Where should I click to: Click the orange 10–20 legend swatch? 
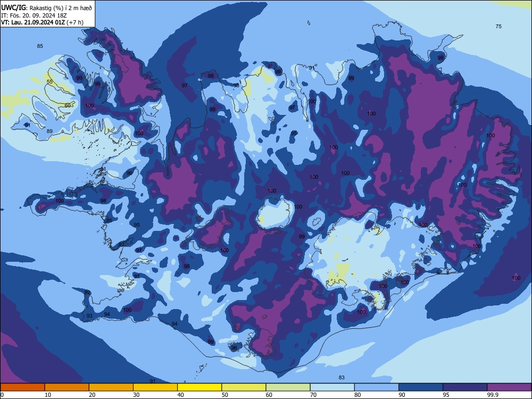coord(67,387)
